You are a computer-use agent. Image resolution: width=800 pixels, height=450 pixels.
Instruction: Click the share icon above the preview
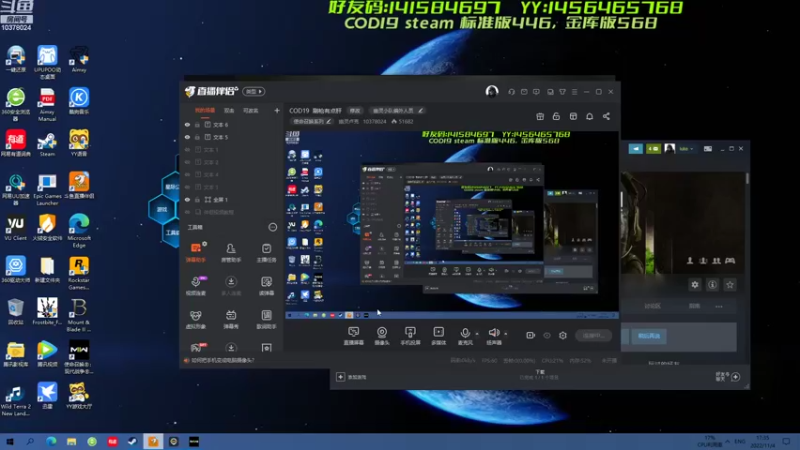pos(606,116)
